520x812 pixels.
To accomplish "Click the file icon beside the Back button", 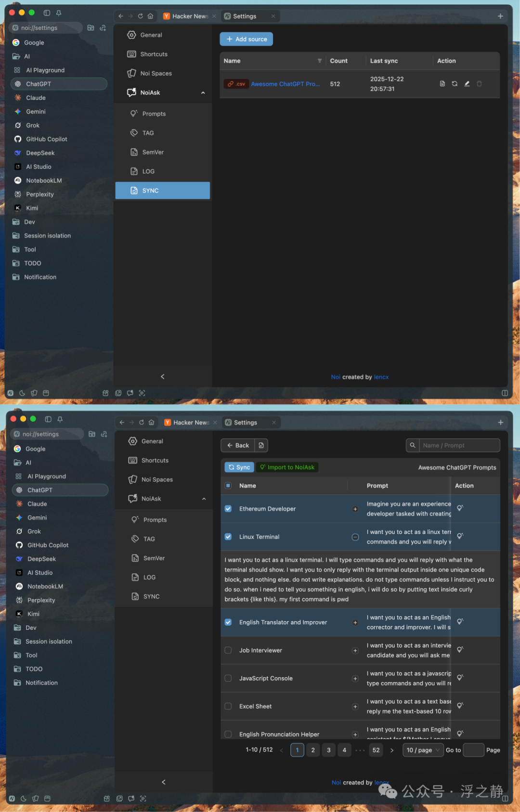I will [261, 445].
